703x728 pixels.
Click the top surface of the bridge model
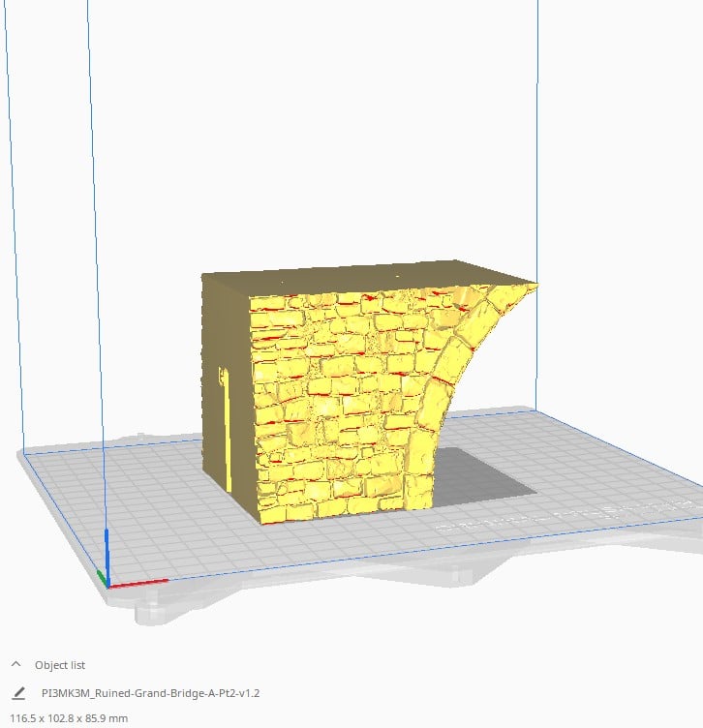pyautogui.click(x=387, y=270)
